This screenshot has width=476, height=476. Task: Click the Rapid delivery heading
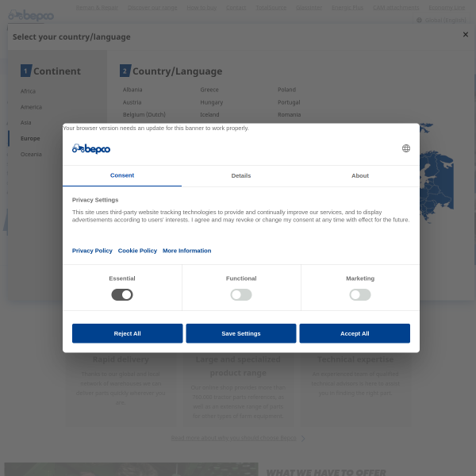coord(121,359)
